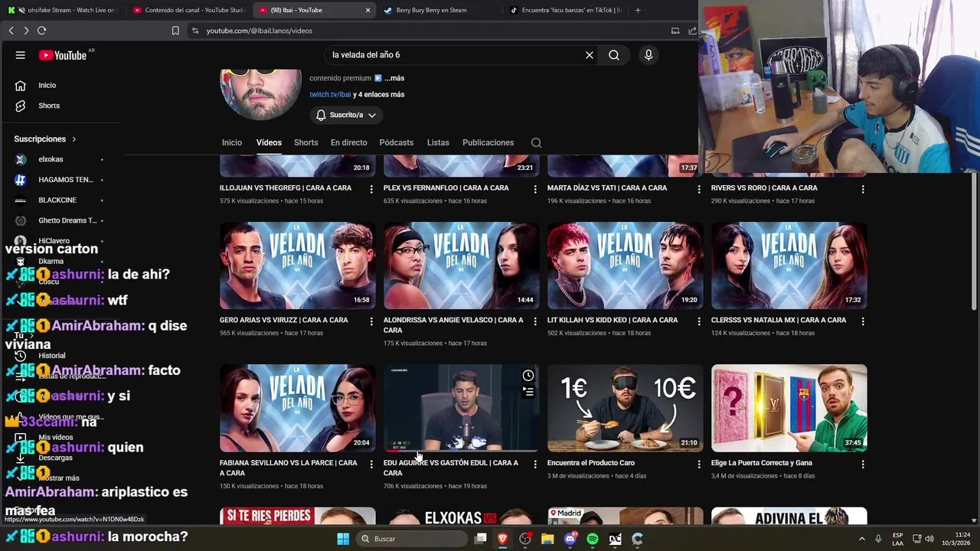Reload the page with refresh icon
The image size is (980, 551).
point(41,31)
